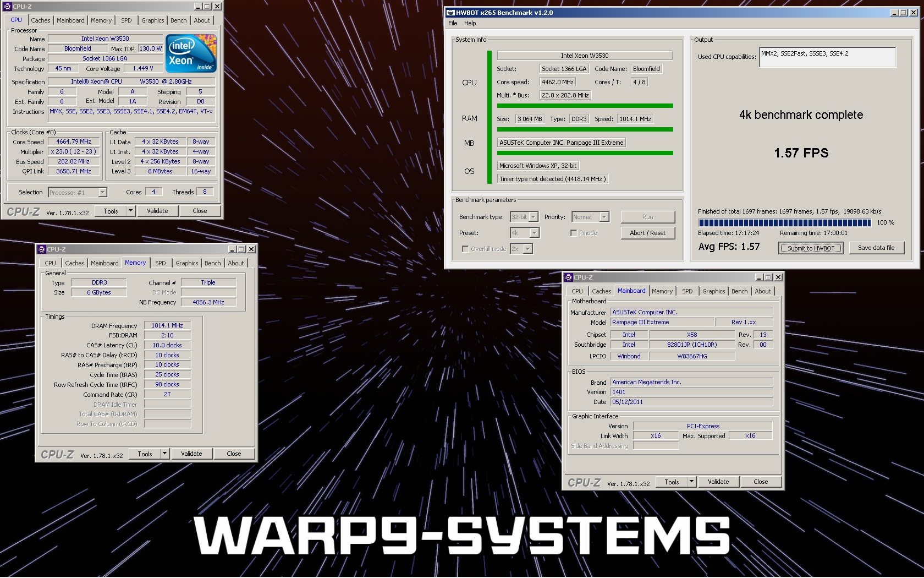This screenshot has height=578, width=924.
Task: Select the Caches tab in Mainboard window
Action: tap(601, 291)
